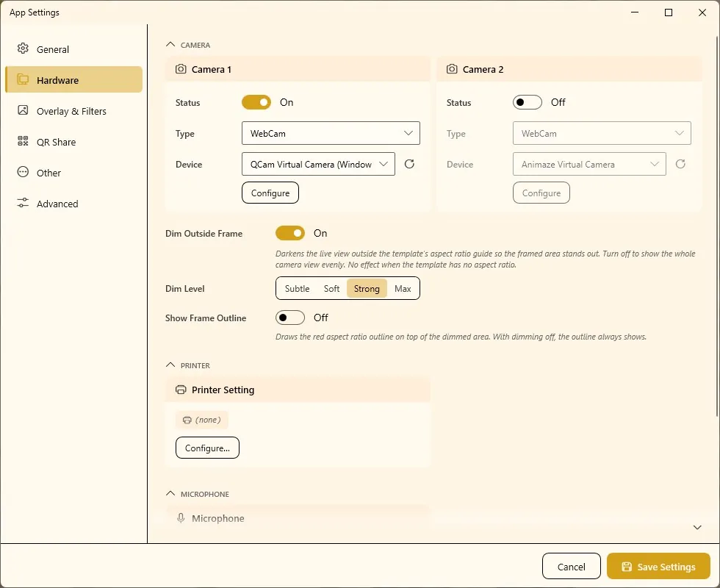
Task: Select the Strong dim level
Action: [367, 288]
